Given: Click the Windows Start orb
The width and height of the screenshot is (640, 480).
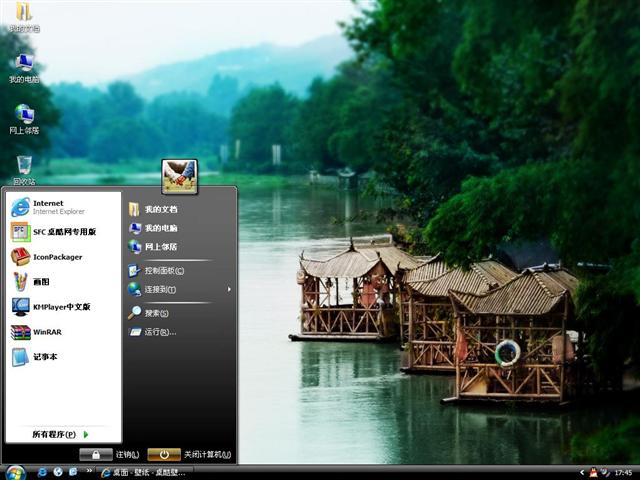Looking at the screenshot, I should click(x=16, y=473).
